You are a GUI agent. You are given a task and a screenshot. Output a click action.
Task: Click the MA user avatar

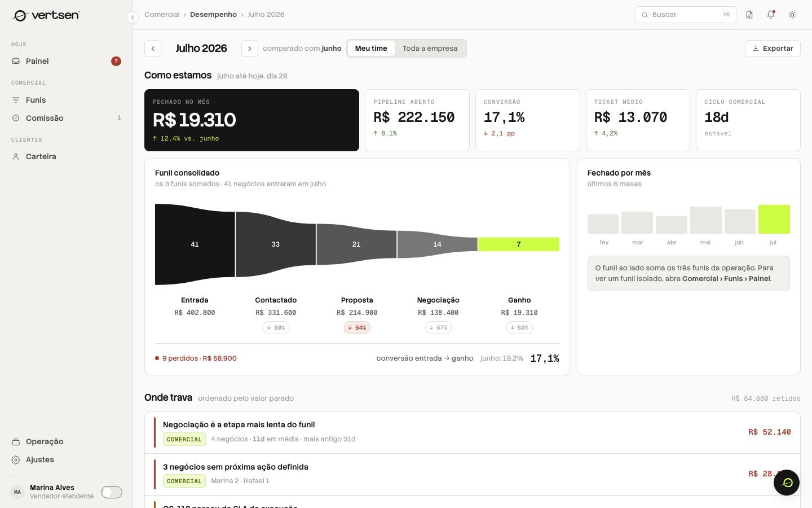tap(17, 492)
